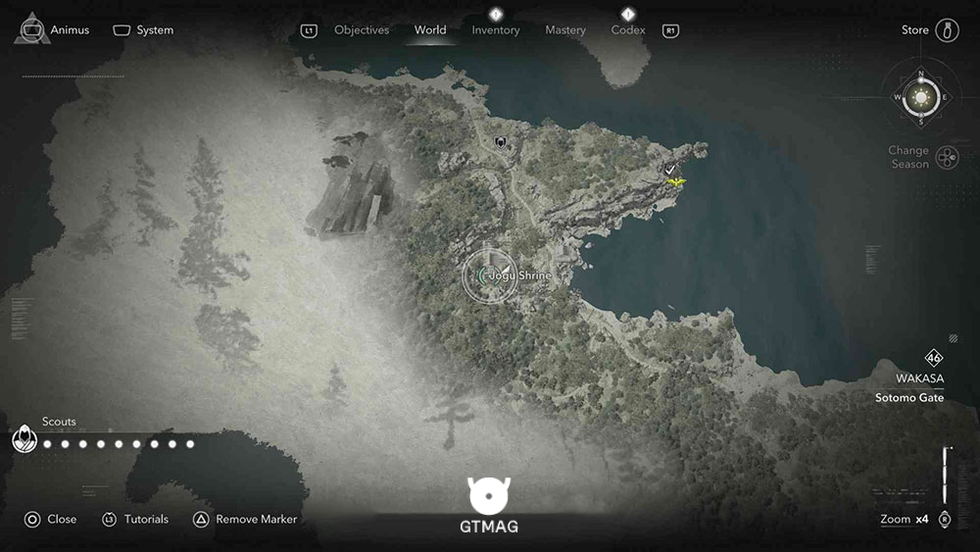Click the Scouts hooded figure icon
980x552 pixels.
[24, 439]
